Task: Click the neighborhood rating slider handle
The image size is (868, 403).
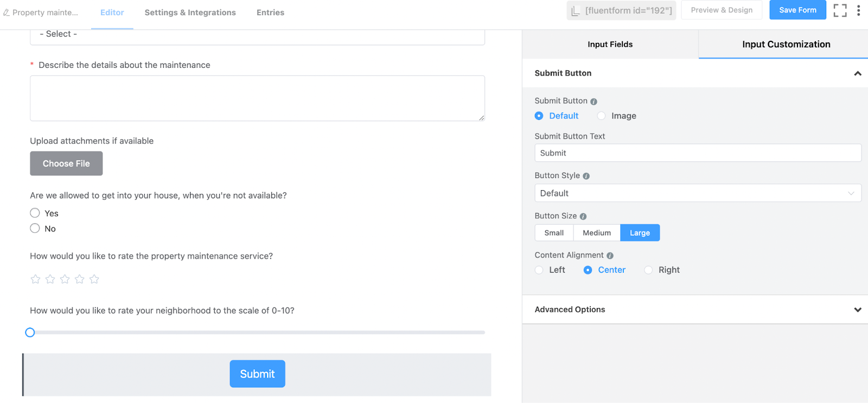Action: coord(30,332)
